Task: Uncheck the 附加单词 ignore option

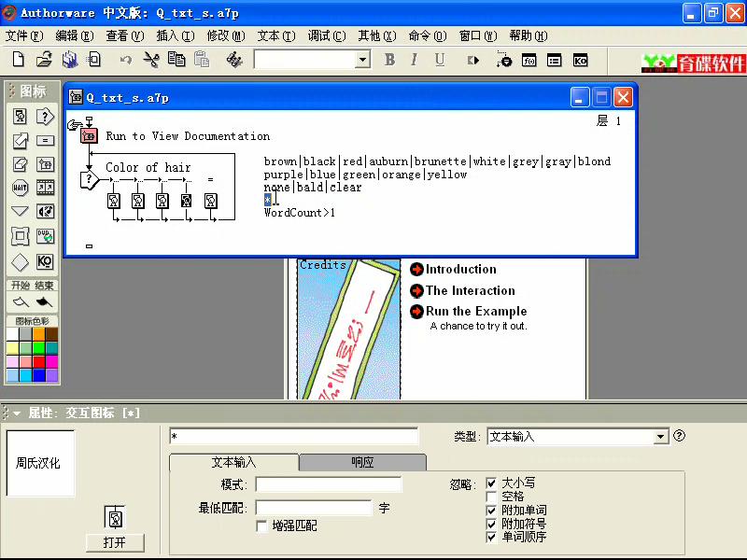Action: pyautogui.click(x=491, y=511)
